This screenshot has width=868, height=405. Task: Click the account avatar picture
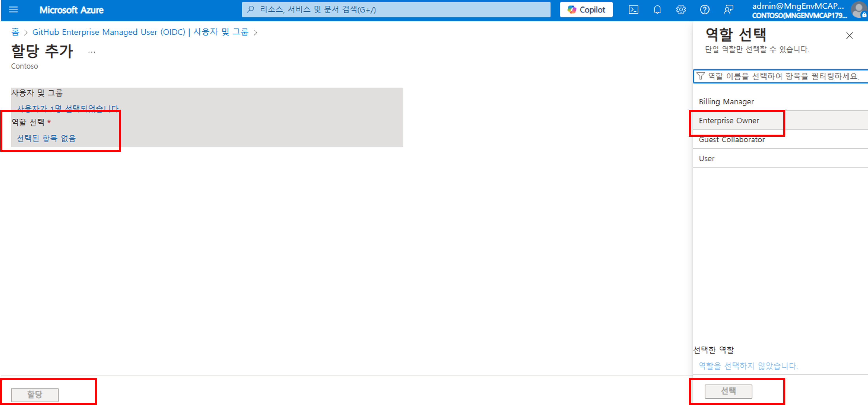tap(859, 10)
